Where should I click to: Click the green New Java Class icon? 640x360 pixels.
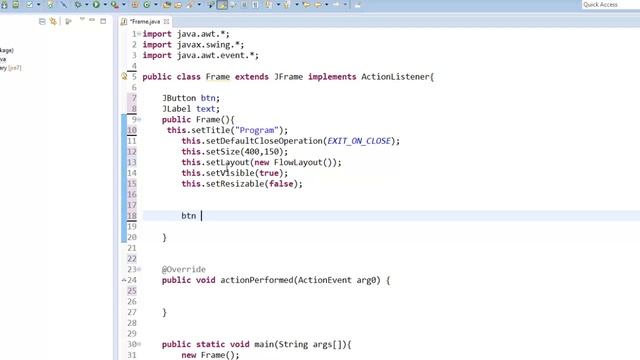click(x=147, y=4)
